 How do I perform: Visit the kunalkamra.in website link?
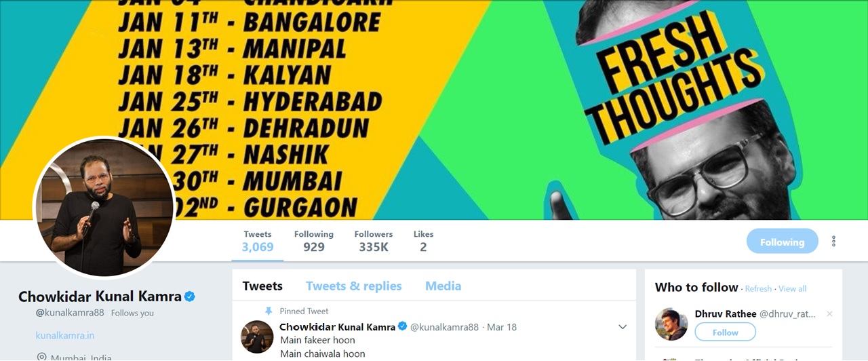(65, 335)
